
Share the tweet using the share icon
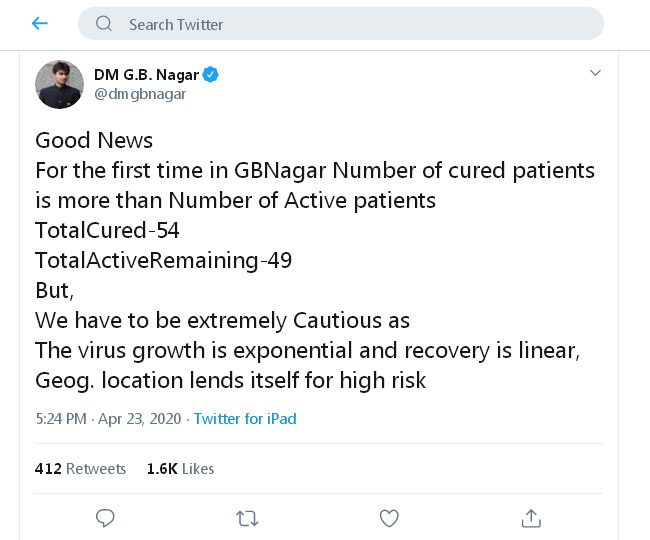531,517
